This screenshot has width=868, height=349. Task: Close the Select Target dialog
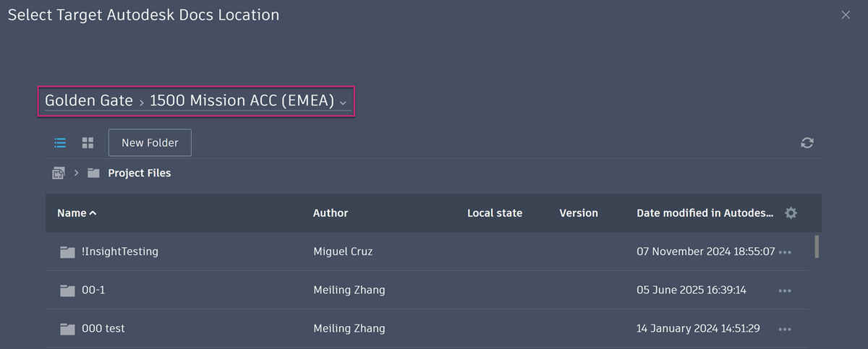pyautogui.click(x=846, y=15)
